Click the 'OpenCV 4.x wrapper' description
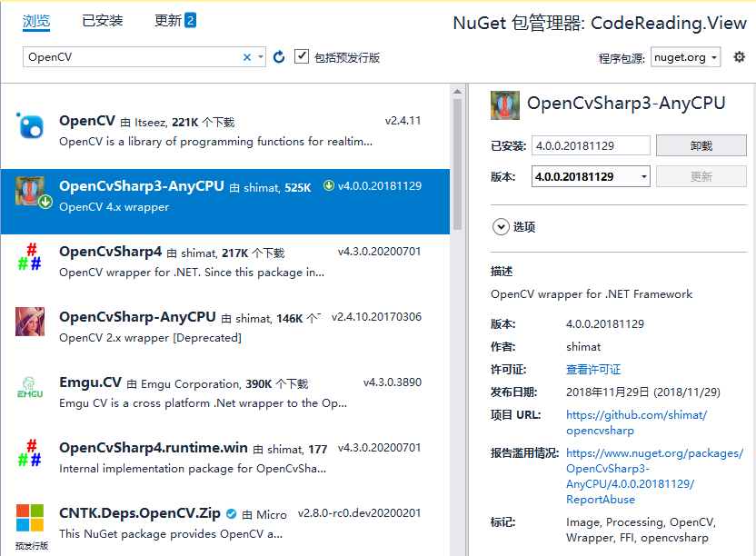Screen dimensions: 756x556 click(x=114, y=207)
